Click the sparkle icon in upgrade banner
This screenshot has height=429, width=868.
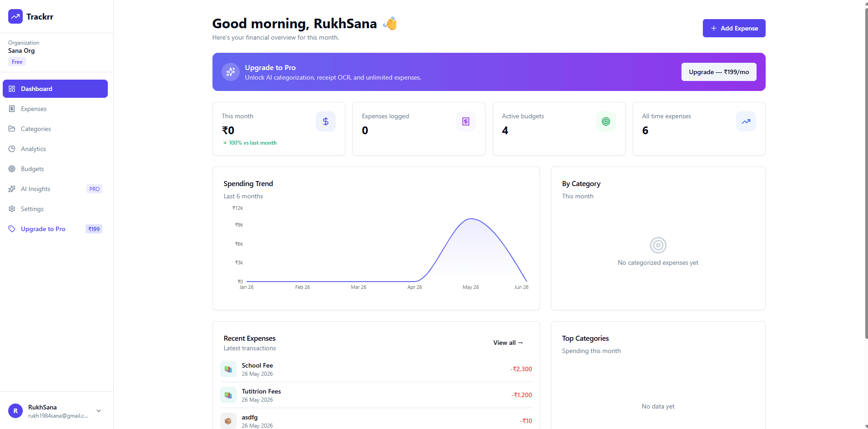231,72
